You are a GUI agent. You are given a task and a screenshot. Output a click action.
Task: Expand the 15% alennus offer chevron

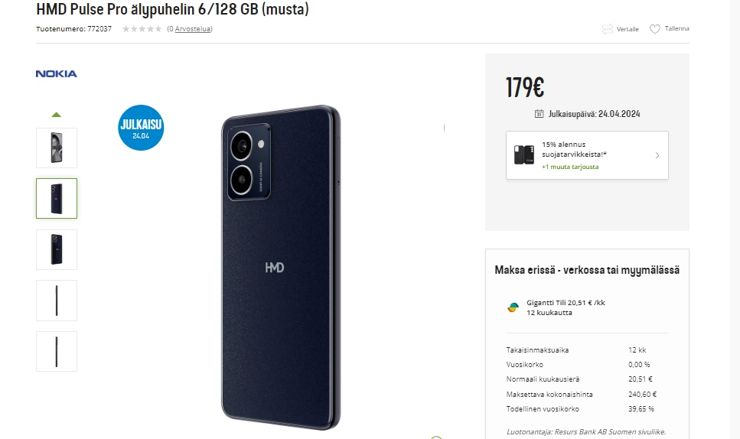(x=657, y=155)
